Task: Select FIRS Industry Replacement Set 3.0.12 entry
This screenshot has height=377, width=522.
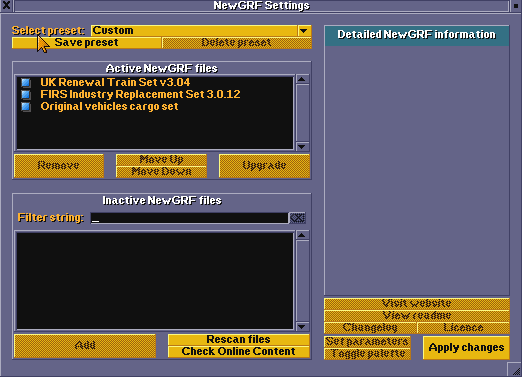Action: [155, 94]
